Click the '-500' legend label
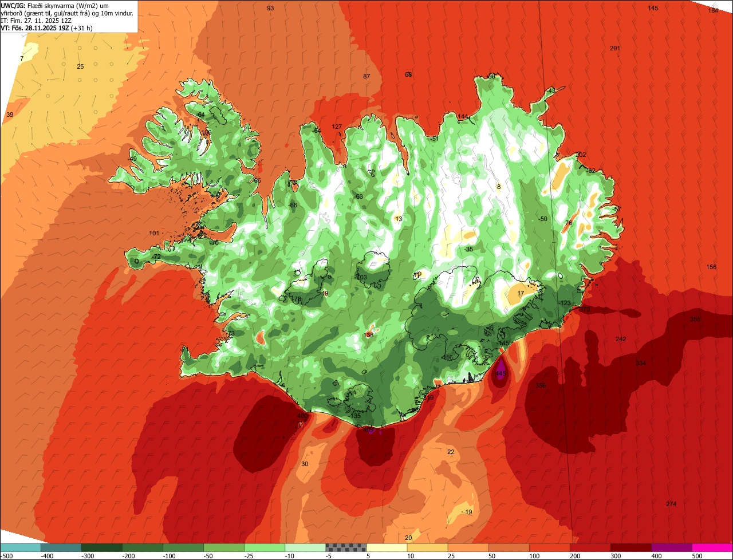Image resolution: width=733 pixels, height=560 pixels. point(7,555)
